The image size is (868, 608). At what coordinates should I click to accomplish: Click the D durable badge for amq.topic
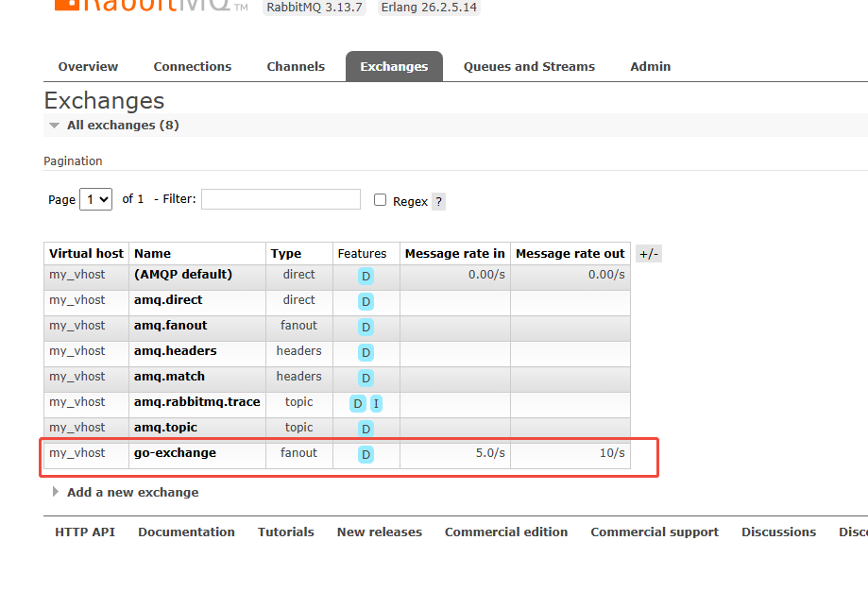(x=366, y=429)
